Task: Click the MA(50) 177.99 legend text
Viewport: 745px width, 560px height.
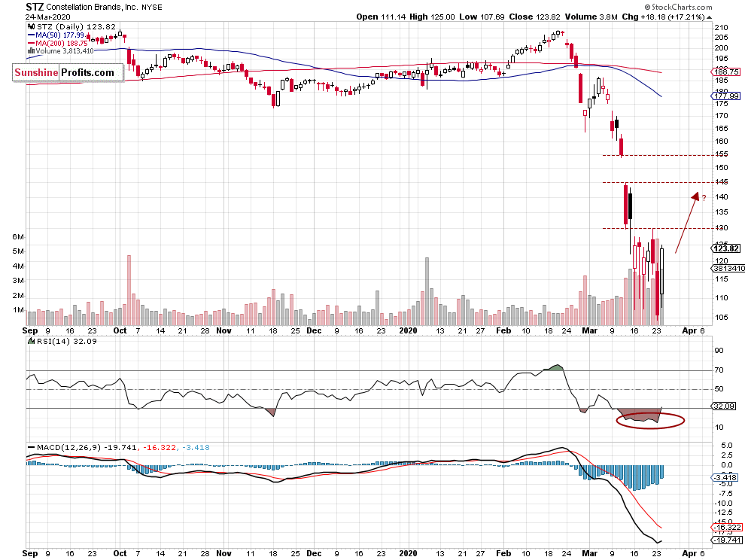Action: coord(60,35)
